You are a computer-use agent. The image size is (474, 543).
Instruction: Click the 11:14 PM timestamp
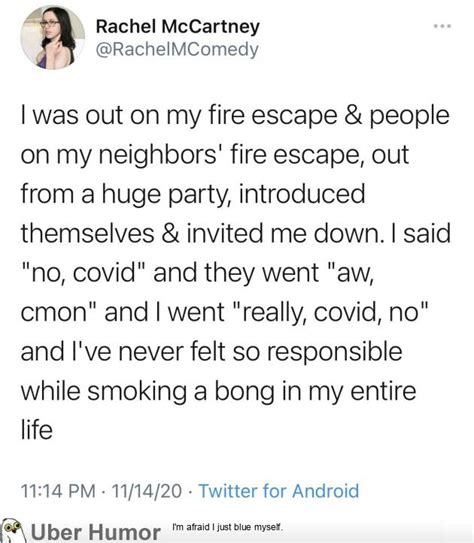tap(58, 491)
